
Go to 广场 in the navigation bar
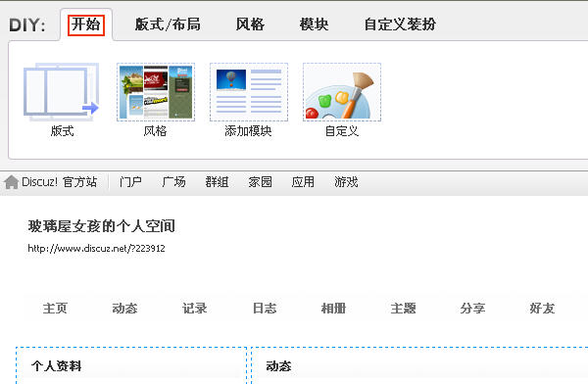coord(174,182)
